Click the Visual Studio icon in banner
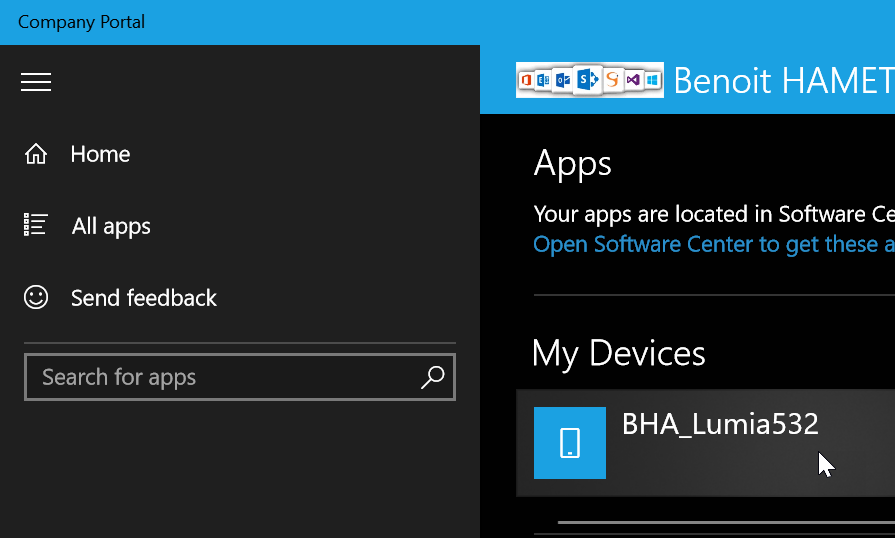 coord(633,80)
